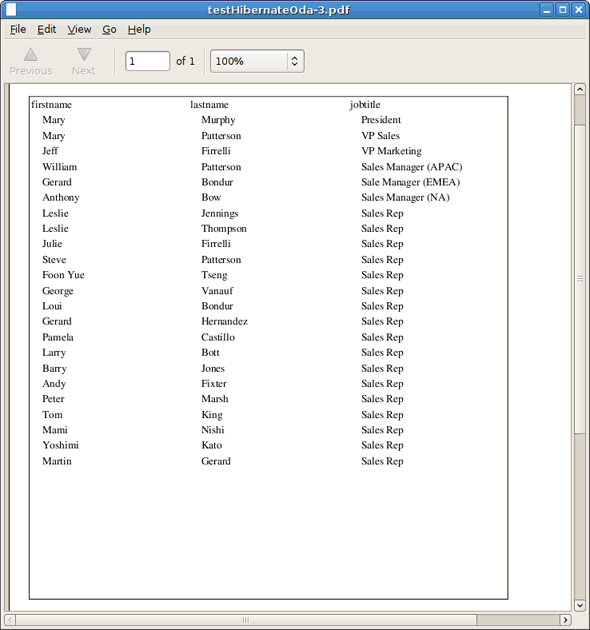Click the first name 'George'
This screenshot has height=630, width=590.
58,291
